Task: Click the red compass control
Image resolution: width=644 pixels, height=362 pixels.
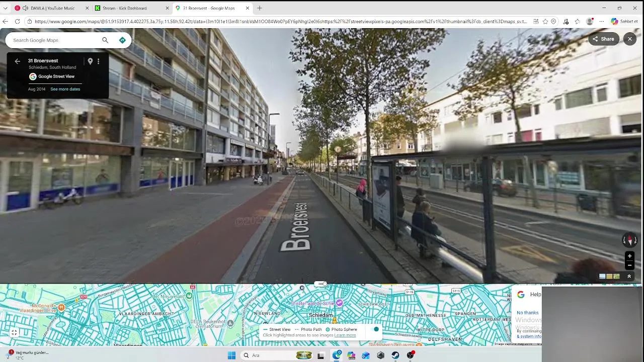Action: 629,240
